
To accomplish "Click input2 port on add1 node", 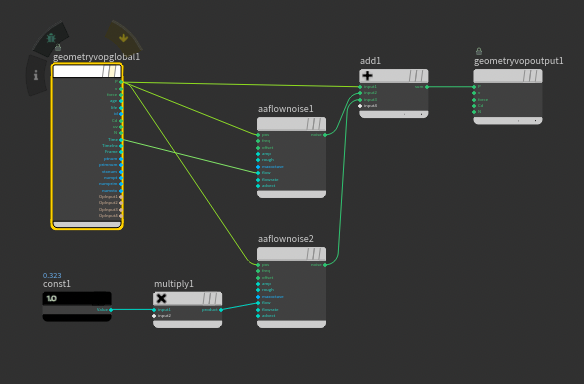I will pyautogui.click(x=360, y=93).
